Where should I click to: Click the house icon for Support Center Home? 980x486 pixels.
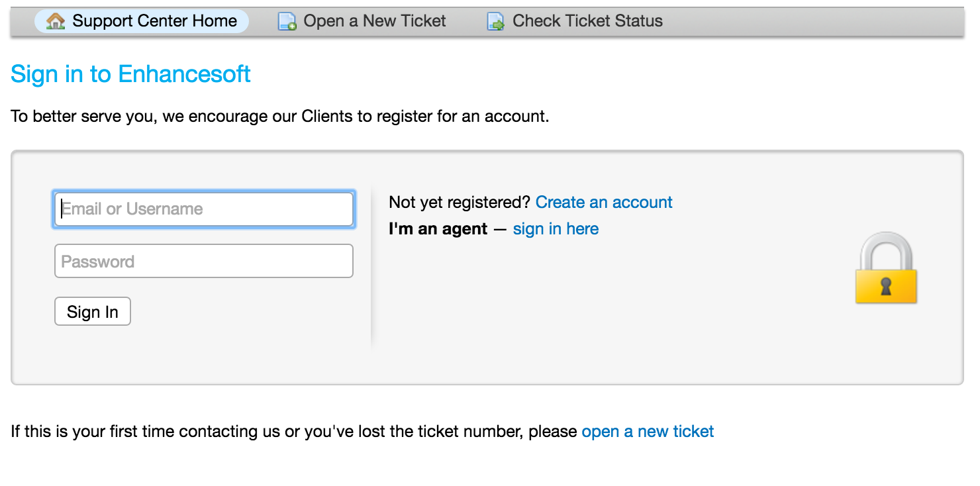tap(56, 21)
